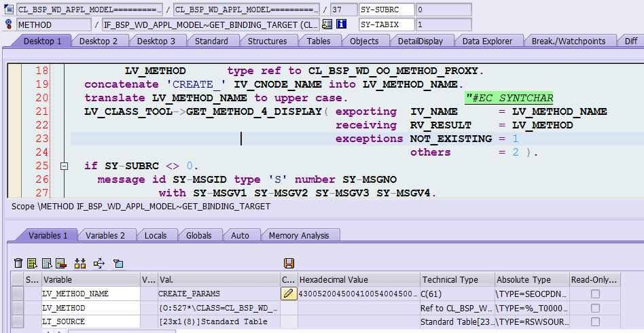Select the Globals tab
644x333 pixels.
(199, 236)
